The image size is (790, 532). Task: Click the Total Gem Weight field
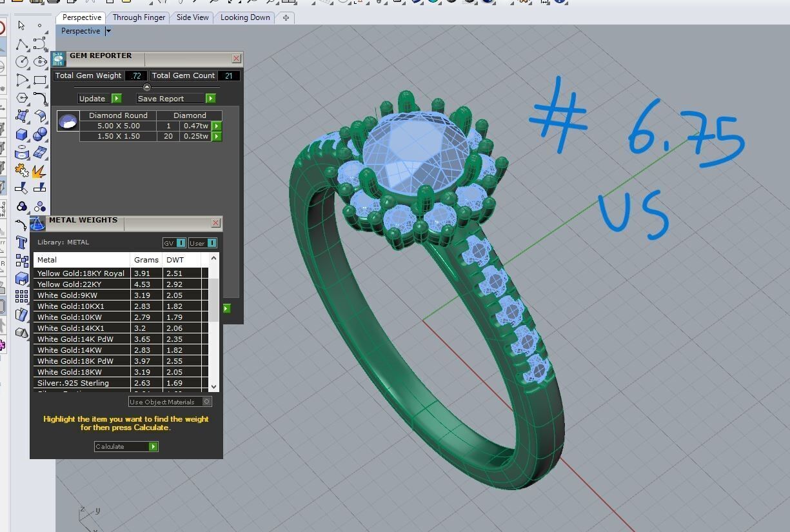[135, 75]
